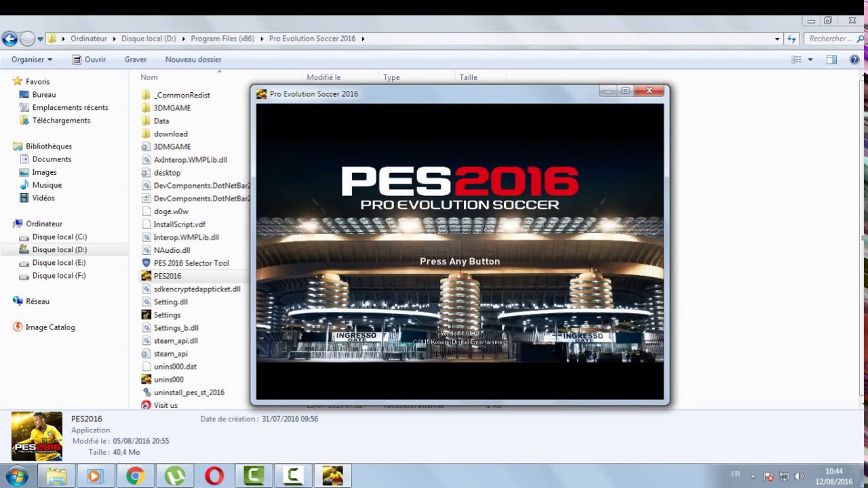Open the Visit us web shortcut

165,405
